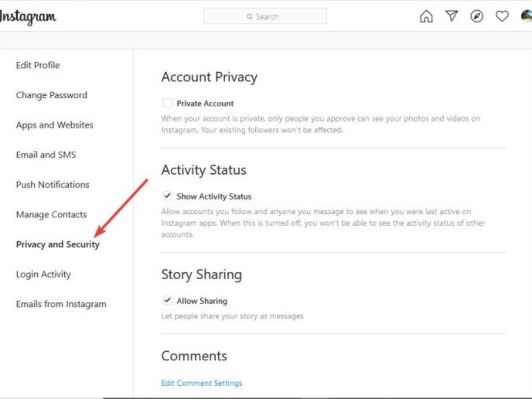Go to the Instagram Home feed icon
The image size is (532, 399).
426,16
